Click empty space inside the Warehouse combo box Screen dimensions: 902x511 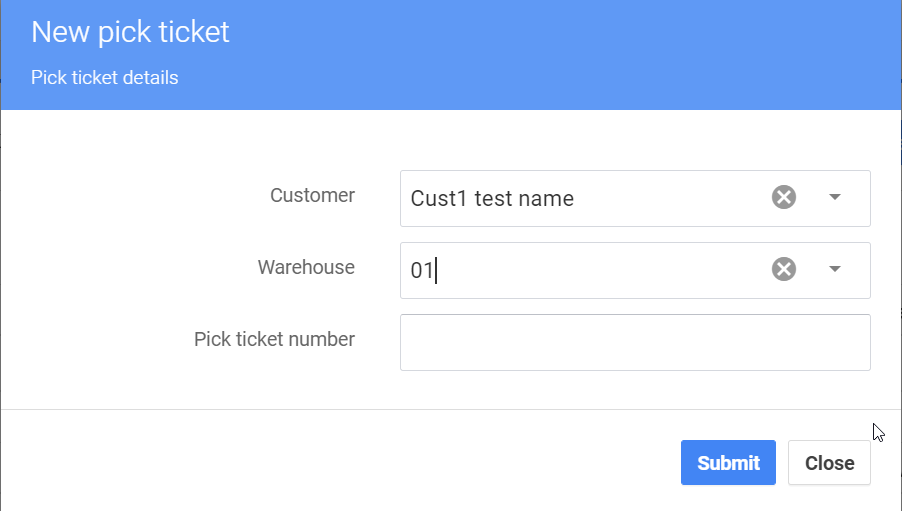[600, 270]
